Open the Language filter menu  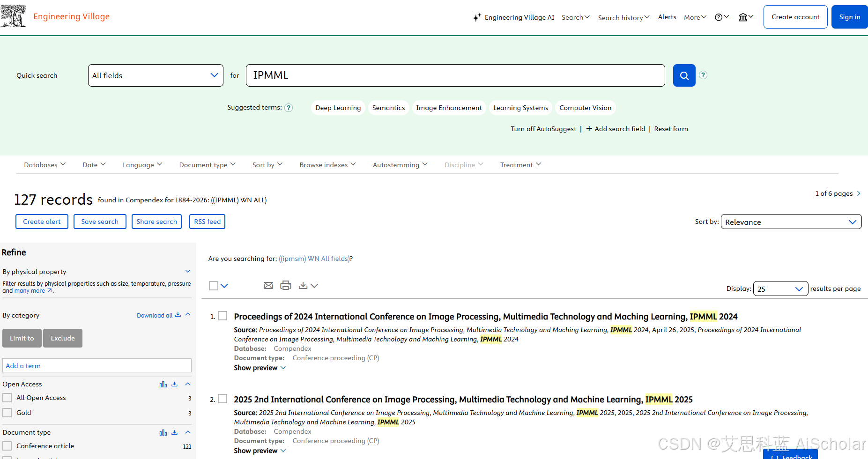pos(142,165)
